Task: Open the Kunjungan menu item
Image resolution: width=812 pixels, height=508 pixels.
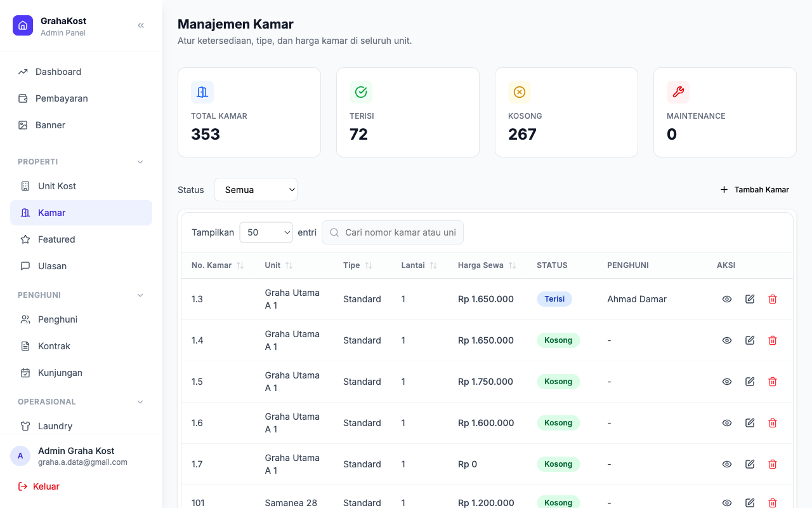Action: 81,373
